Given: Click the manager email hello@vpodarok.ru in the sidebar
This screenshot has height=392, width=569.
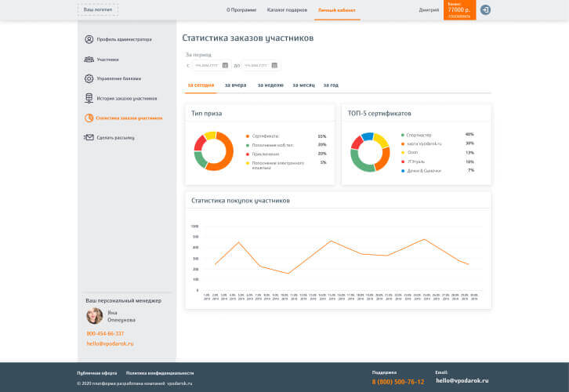Looking at the screenshot, I should coord(110,343).
